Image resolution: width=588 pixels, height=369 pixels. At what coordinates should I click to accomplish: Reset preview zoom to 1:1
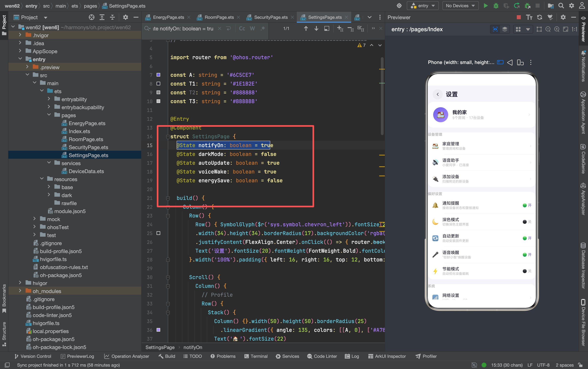point(574,29)
